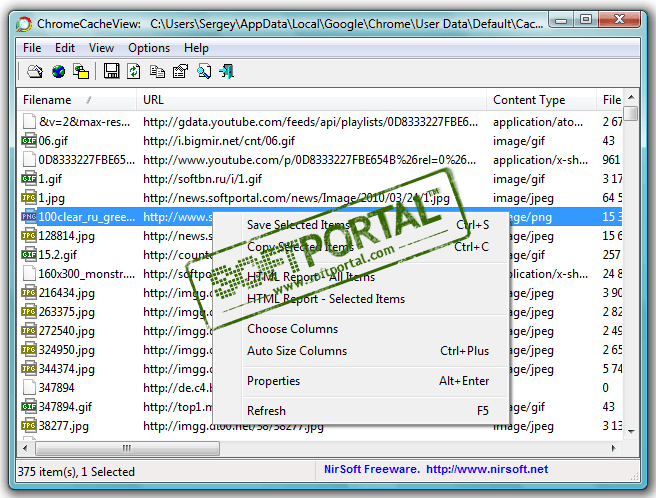Image resolution: width=656 pixels, height=498 pixels.
Task: Click the JPG icon beside 324950.jpg
Action: pyautogui.click(x=28, y=350)
